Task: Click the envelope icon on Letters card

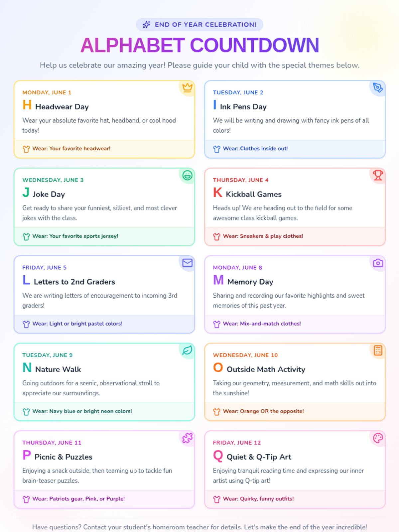Action: [x=188, y=263]
